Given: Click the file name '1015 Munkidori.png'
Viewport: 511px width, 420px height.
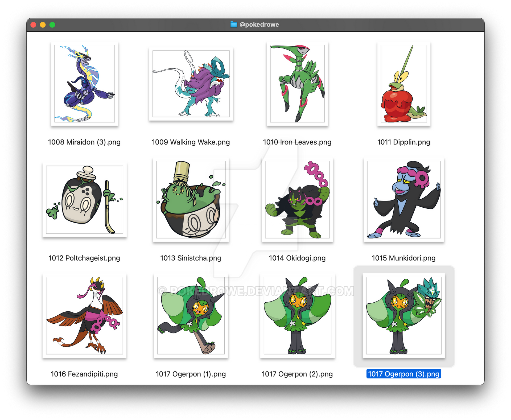Looking at the screenshot, I should [404, 258].
